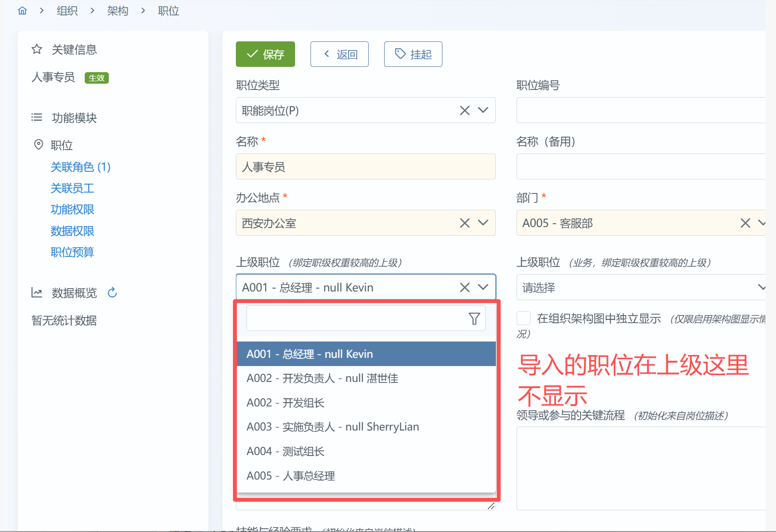Open the 办公地点 dropdown chevron

(483, 223)
